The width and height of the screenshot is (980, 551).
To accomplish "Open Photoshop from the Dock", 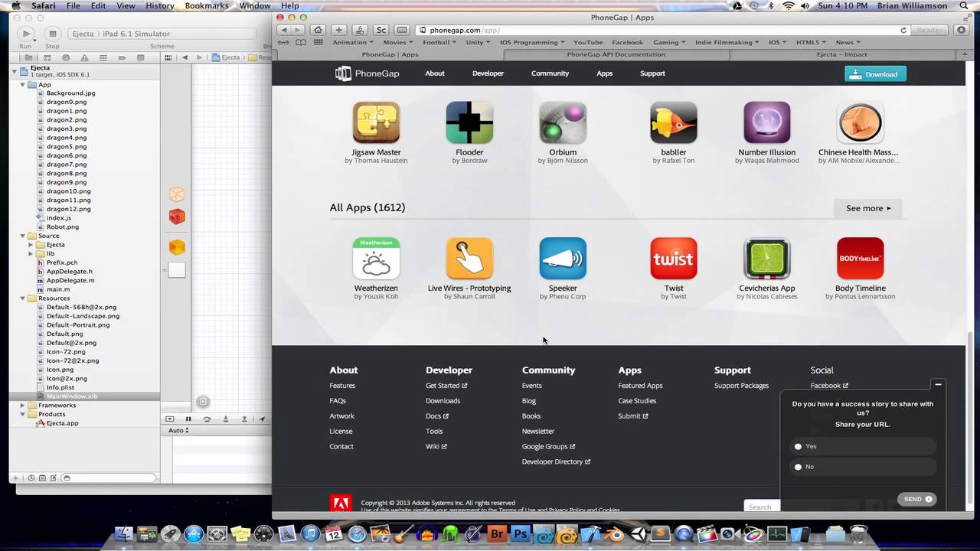I will (x=521, y=534).
